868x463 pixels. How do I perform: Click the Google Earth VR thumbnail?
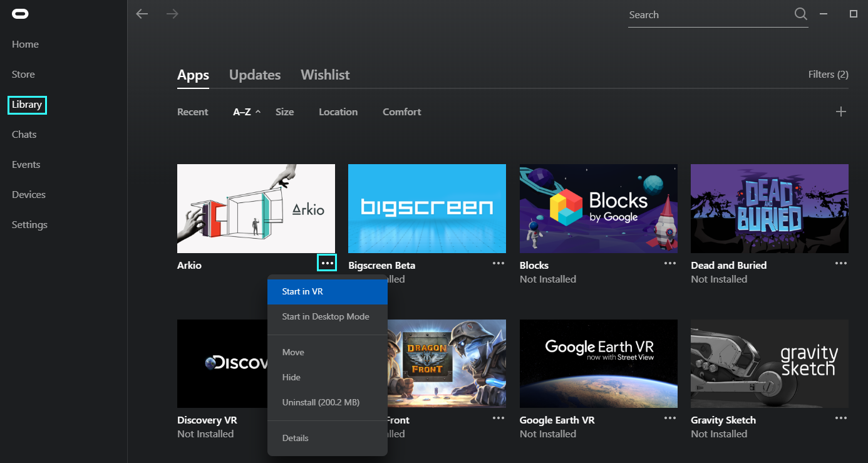[x=599, y=363]
